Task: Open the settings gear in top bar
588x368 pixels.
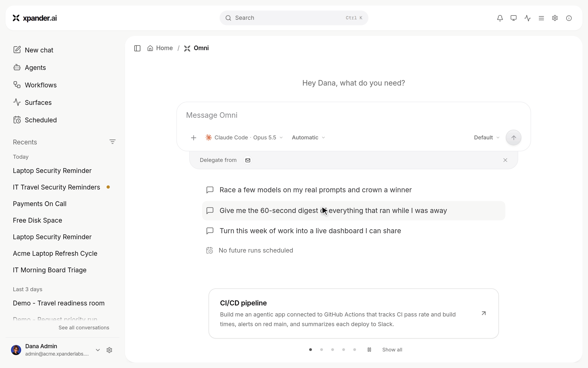Action: tap(555, 18)
